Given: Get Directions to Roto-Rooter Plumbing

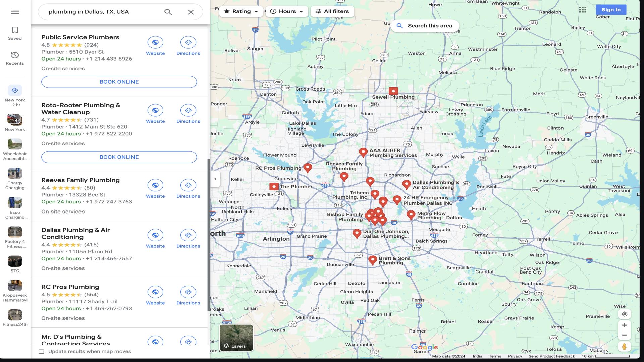Looking at the screenshot, I should click(x=188, y=114).
